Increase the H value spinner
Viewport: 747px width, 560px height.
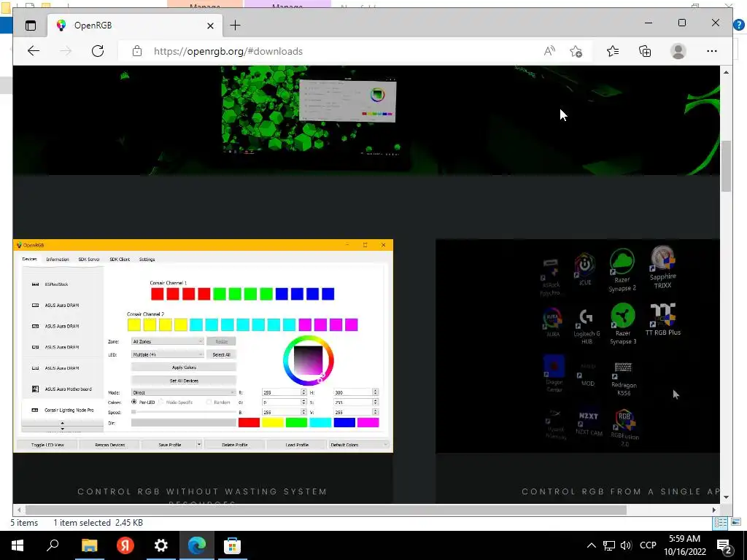coord(376,391)
